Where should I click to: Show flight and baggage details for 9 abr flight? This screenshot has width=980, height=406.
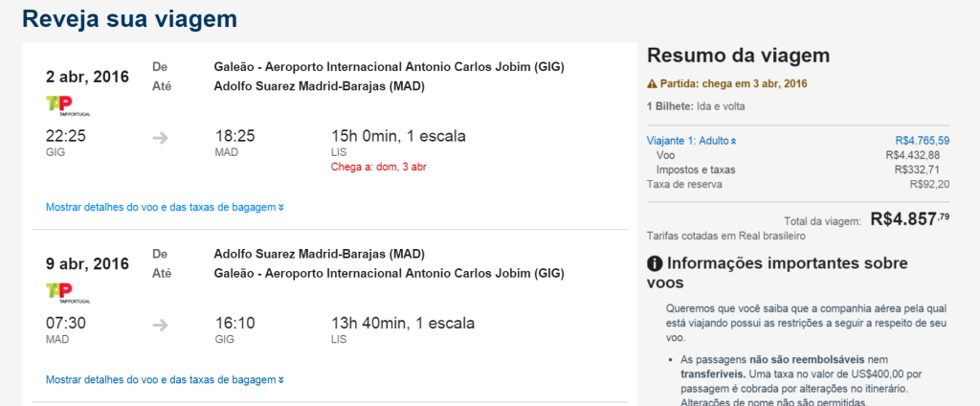165,380
